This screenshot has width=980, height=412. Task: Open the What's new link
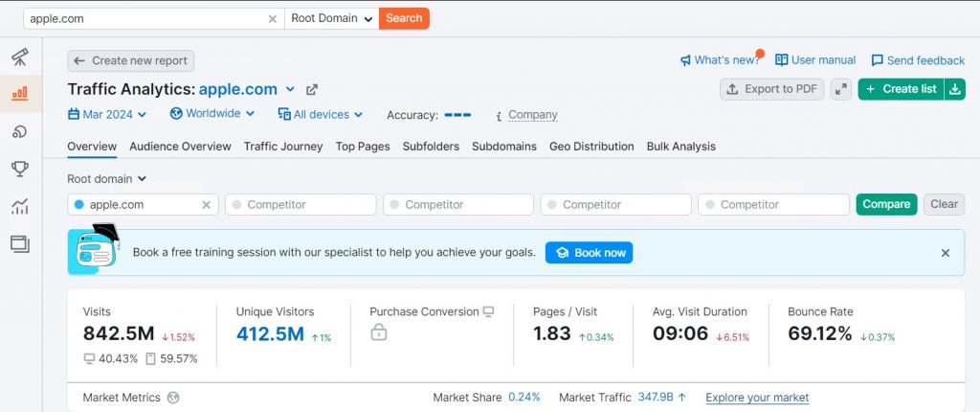tap(720, 60)
